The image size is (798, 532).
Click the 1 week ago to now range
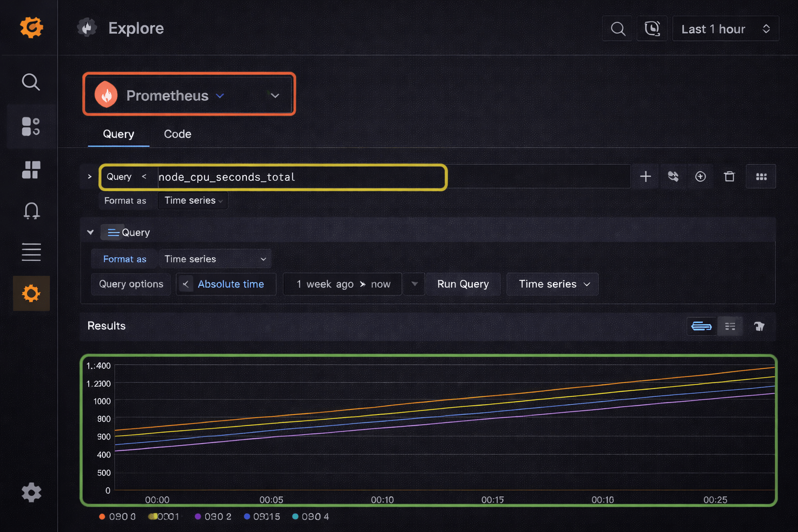343,284
